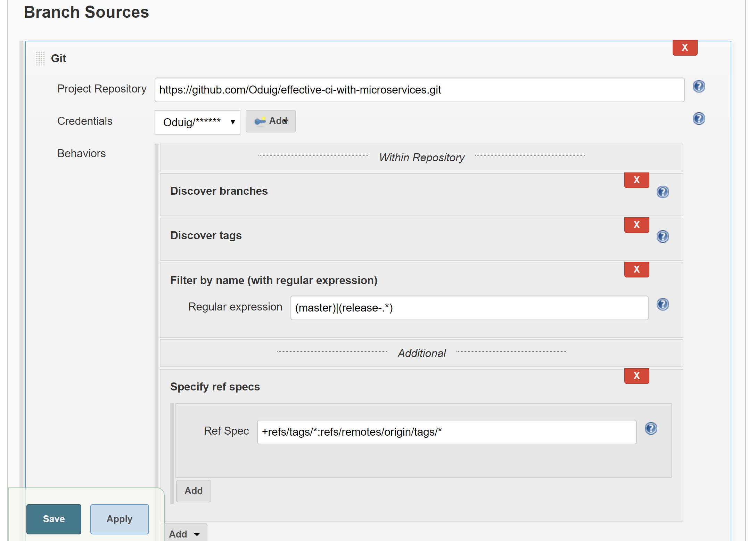This screenshot has width=756, height=541.
Task: Remove the Filter by name behavior
Action: coord(636,269)
